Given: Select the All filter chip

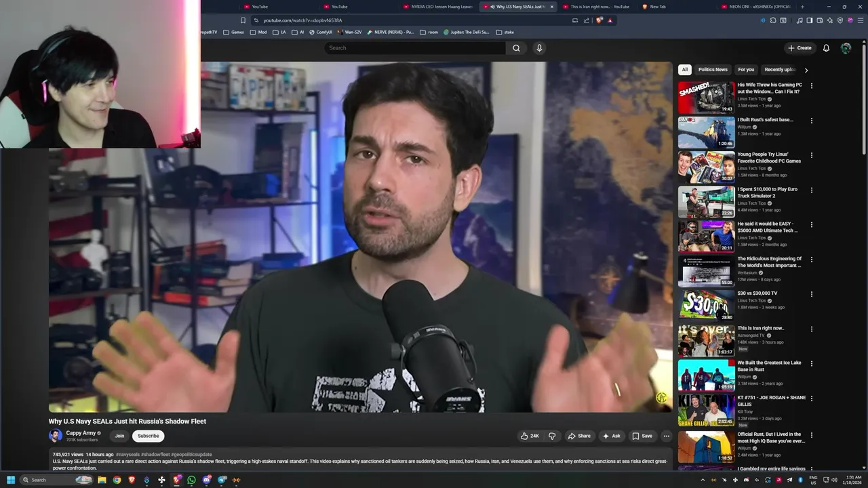Looking at the screenshot, I should 685,70.
